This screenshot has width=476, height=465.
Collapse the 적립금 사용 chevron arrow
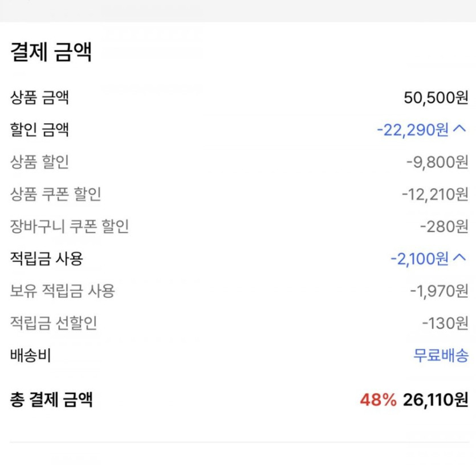[460, 259]
